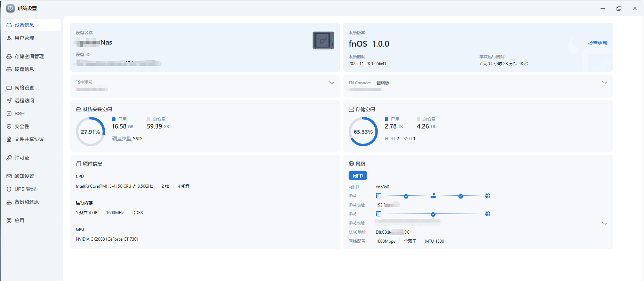Select 硬盘信息 in the sidebar
Screen dimensions: 644x281
32,69
